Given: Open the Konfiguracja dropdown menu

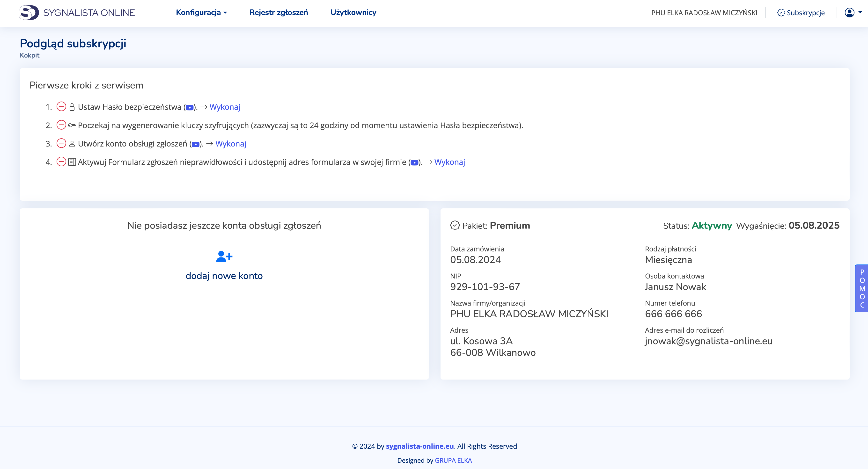Looking at the screenshot, I should [201, 13].
